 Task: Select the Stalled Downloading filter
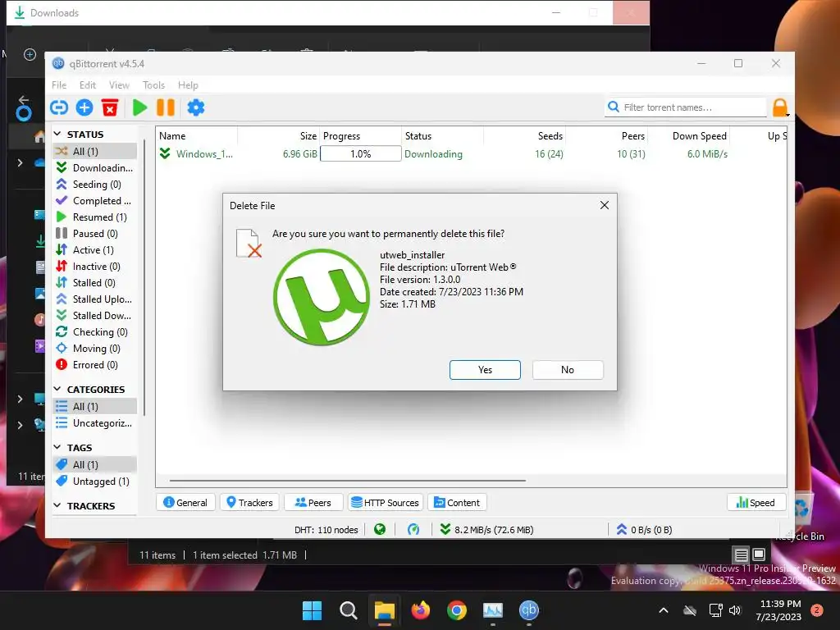(x=95, y=316)
